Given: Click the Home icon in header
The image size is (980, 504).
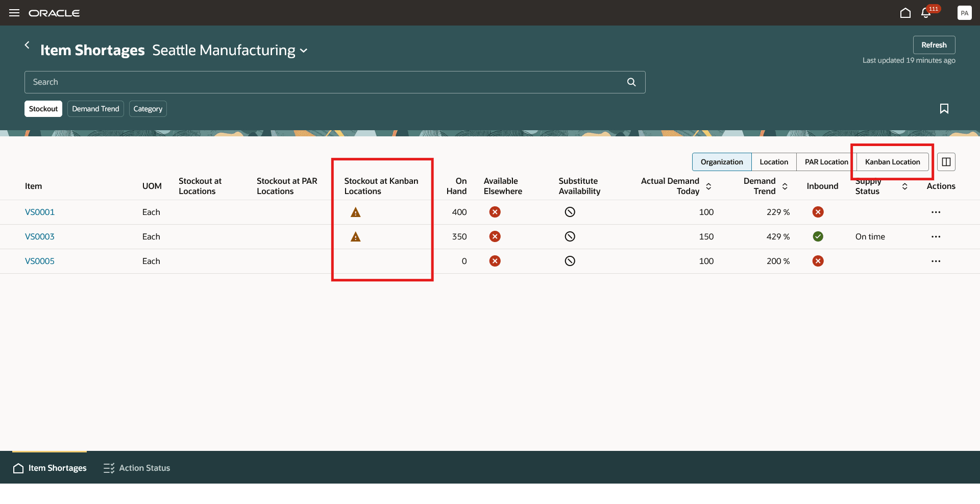Looking at the screenshot, I should pos(905,13).
